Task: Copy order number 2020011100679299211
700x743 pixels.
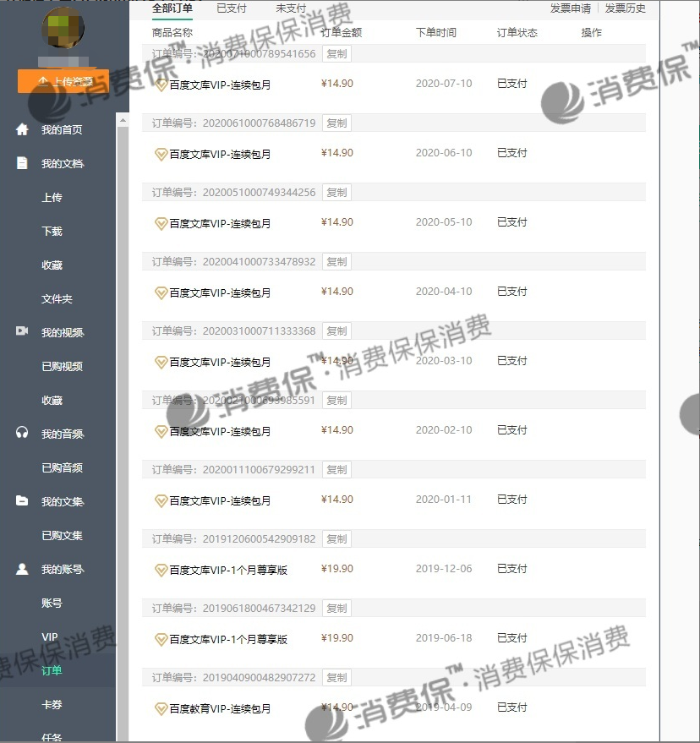Action: point(336,470)
